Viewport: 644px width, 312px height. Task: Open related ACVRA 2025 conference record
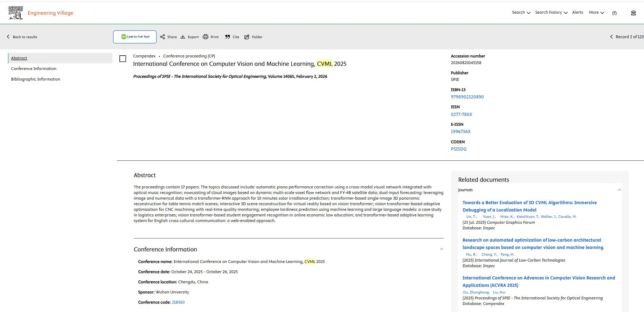coord(539,282)
